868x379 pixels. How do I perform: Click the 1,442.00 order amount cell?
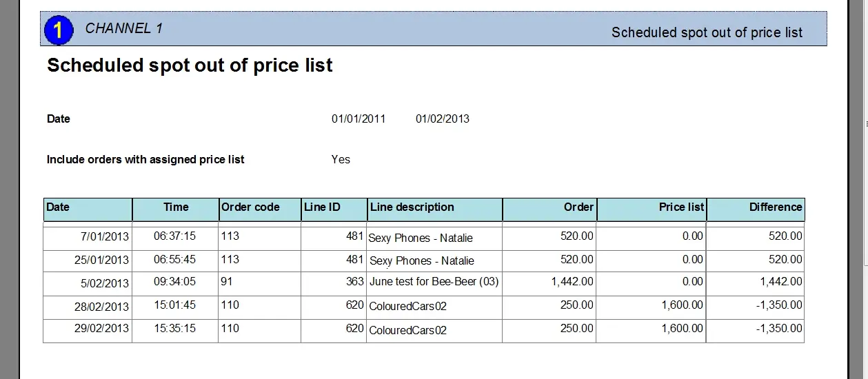[572, 282]
